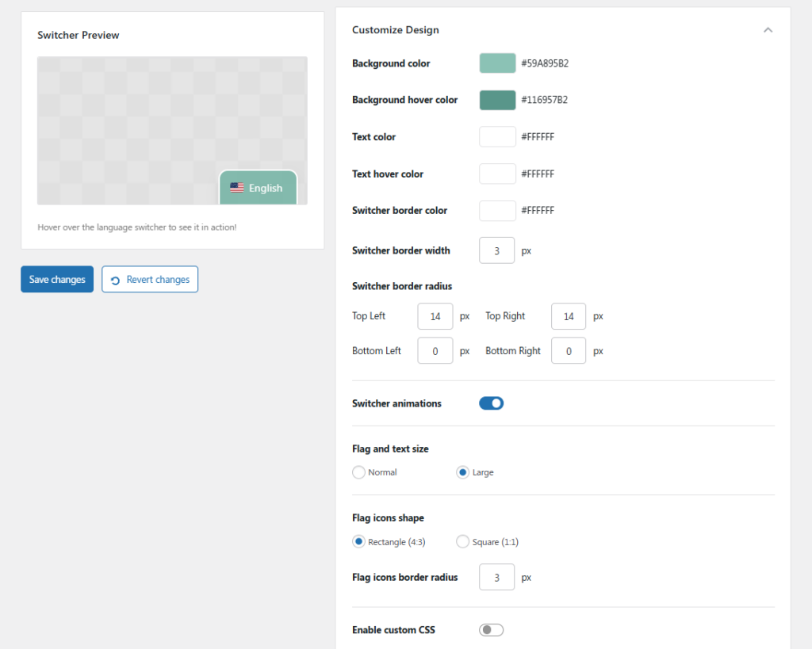Select Large flag and text size

click(462, 472)
